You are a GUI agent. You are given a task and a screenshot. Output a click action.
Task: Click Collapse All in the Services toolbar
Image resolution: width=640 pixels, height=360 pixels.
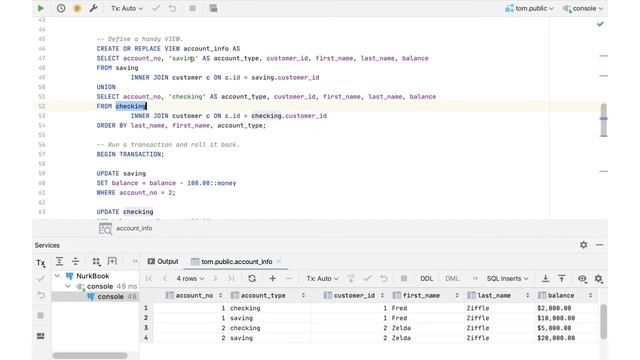(76, 261)
